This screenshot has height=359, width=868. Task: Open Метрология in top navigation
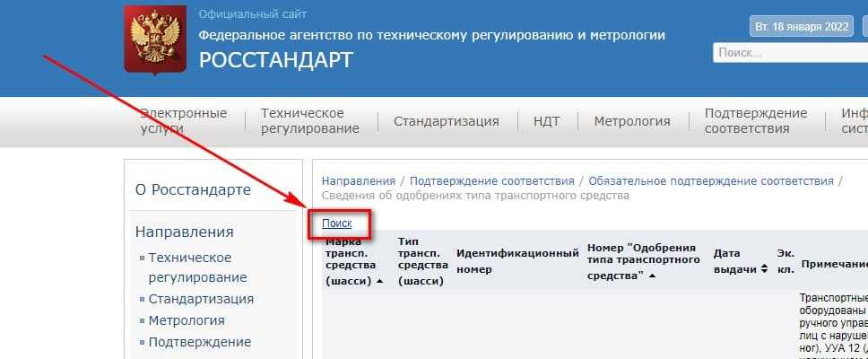pos(631,121)
